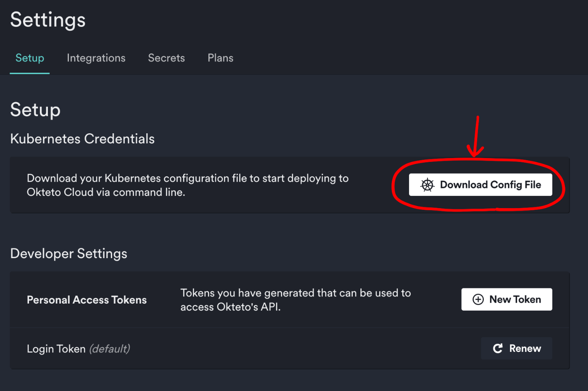This screenshot has height=391, width=588.
Task: Create a New Token
Action: 507,299
